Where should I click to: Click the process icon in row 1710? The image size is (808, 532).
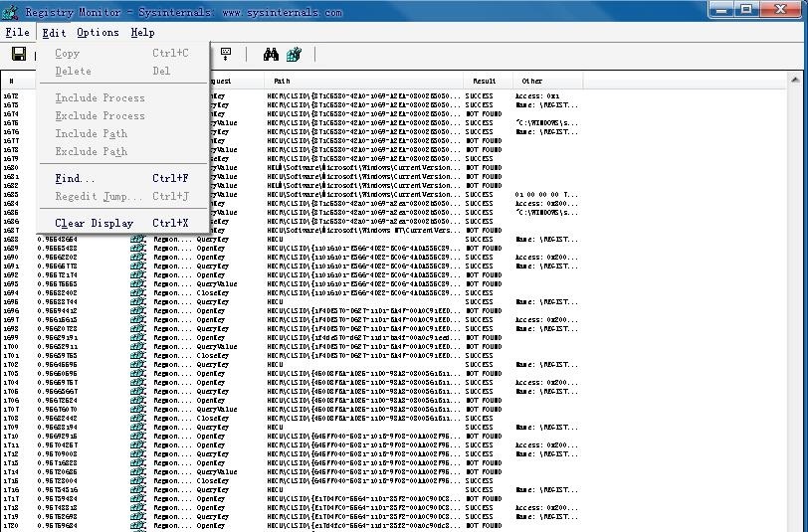pyautogui.click(x=137, y=436)
